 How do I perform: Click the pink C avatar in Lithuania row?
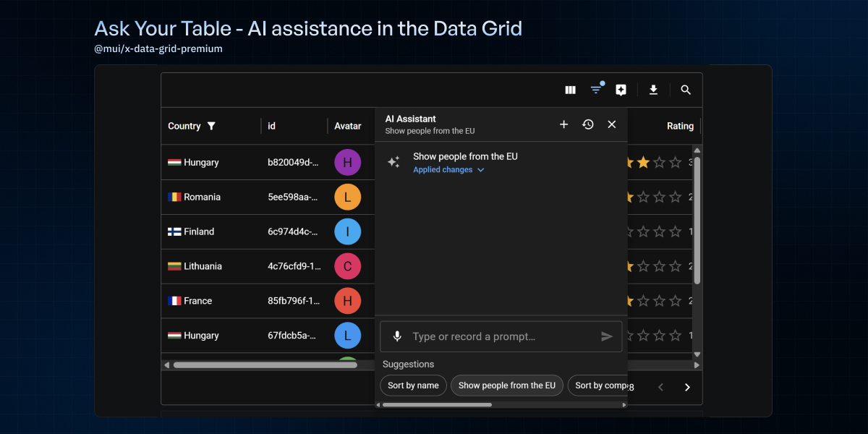(x=347, y=266)
